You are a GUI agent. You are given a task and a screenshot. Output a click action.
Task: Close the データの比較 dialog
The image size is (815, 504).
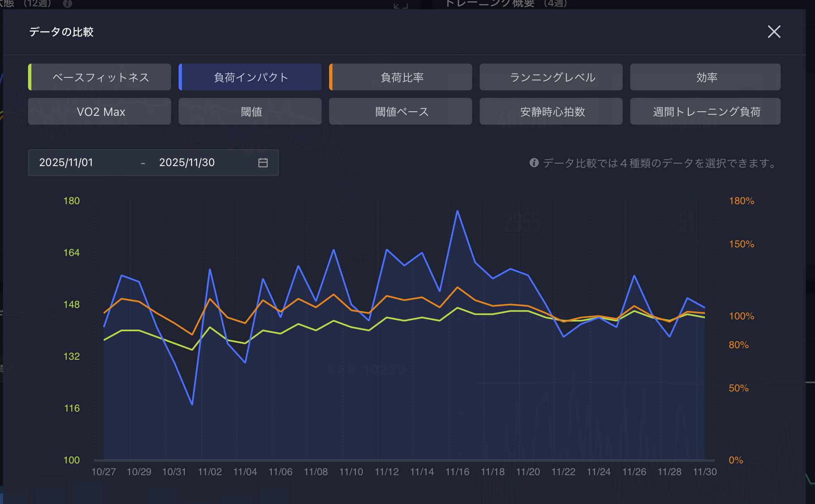tap(774, 32)
